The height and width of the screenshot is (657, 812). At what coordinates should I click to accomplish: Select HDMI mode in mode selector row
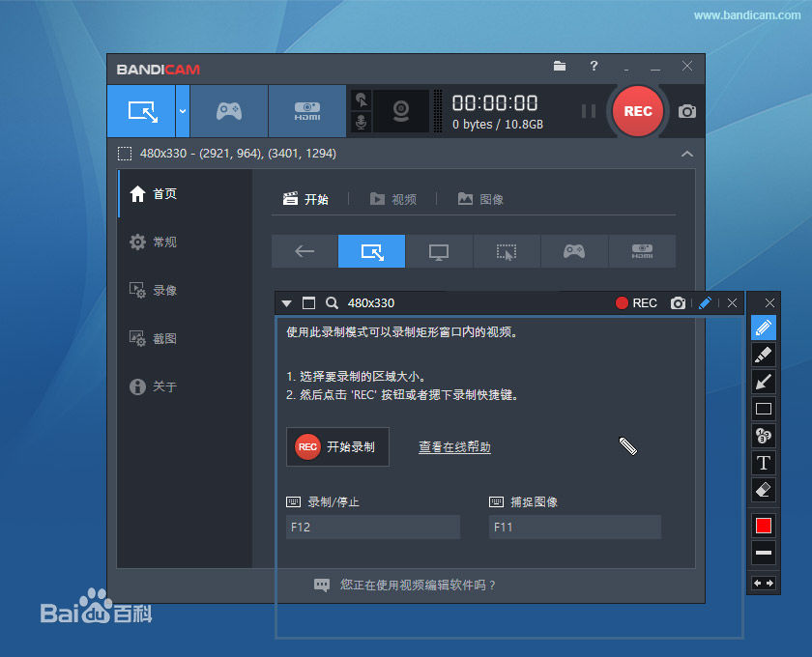point(642,251)
